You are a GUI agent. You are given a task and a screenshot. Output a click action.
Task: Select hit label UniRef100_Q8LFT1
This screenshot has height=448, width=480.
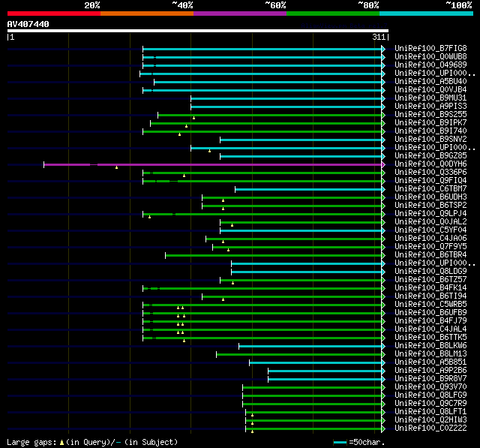(430, 412)
